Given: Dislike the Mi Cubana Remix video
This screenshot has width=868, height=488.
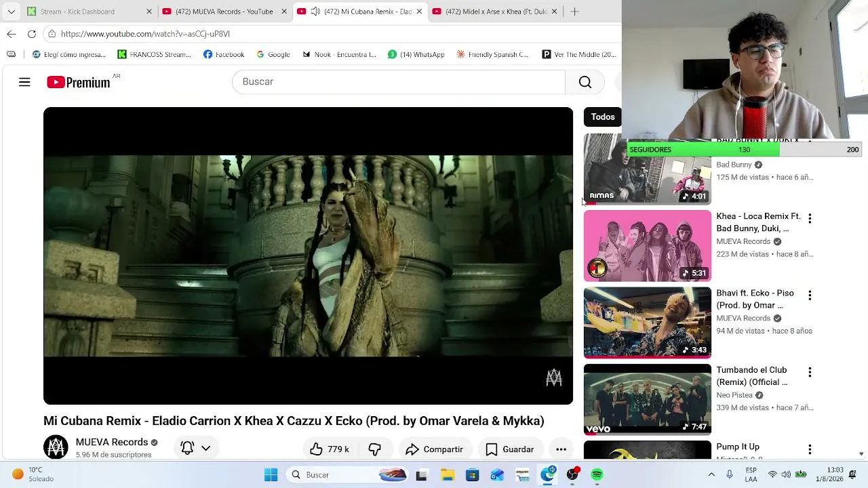Looking at the screenshot, I should pyautogui.click(x=374, y=449).
